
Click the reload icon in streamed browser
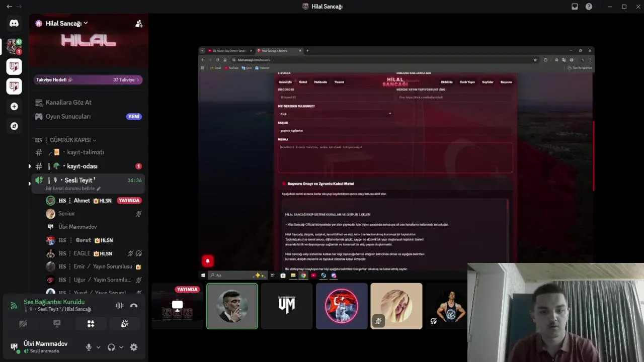point(217,60)
